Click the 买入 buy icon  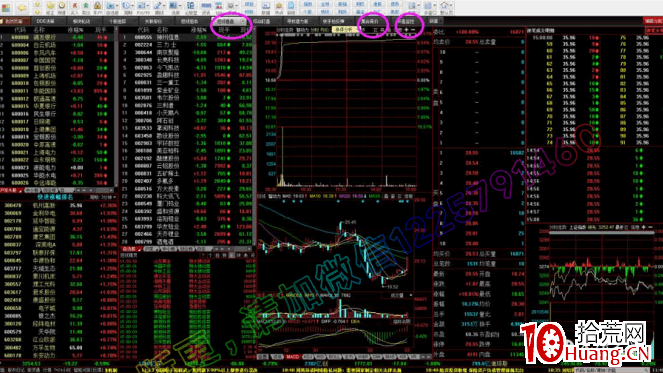[x=74, y=8]
